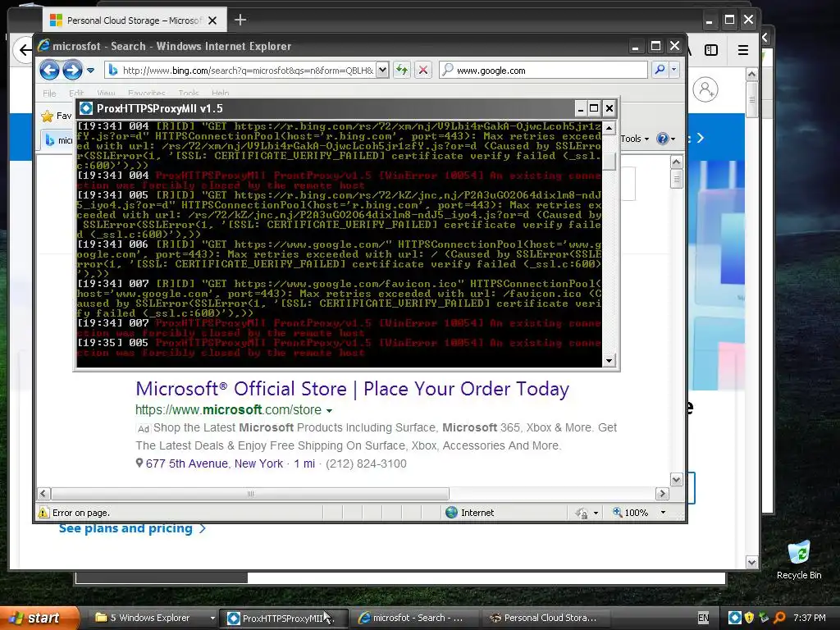This screenshot has height=630, width=840.
Task: Open the Recycle Bin desktop icon
Action: 799,559
